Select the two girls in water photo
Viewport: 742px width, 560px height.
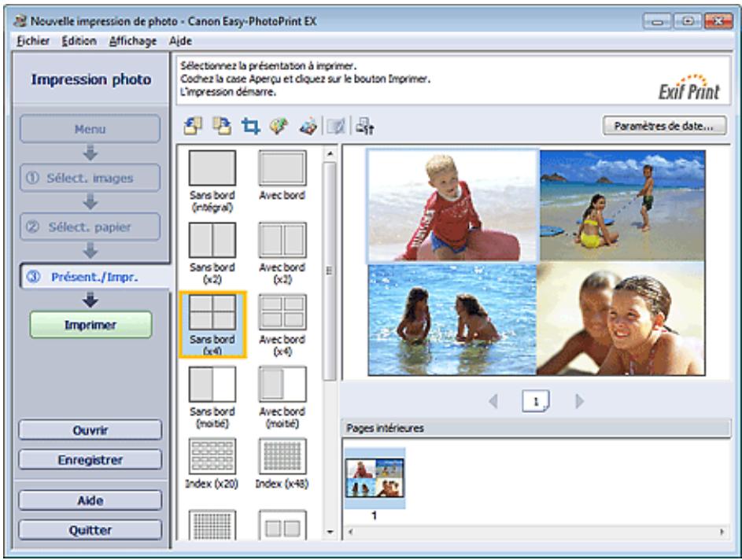pos(452,320)
